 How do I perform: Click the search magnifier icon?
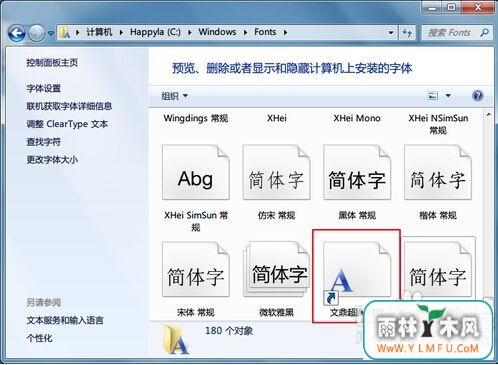pyautogui.click(x=485, y=32)
